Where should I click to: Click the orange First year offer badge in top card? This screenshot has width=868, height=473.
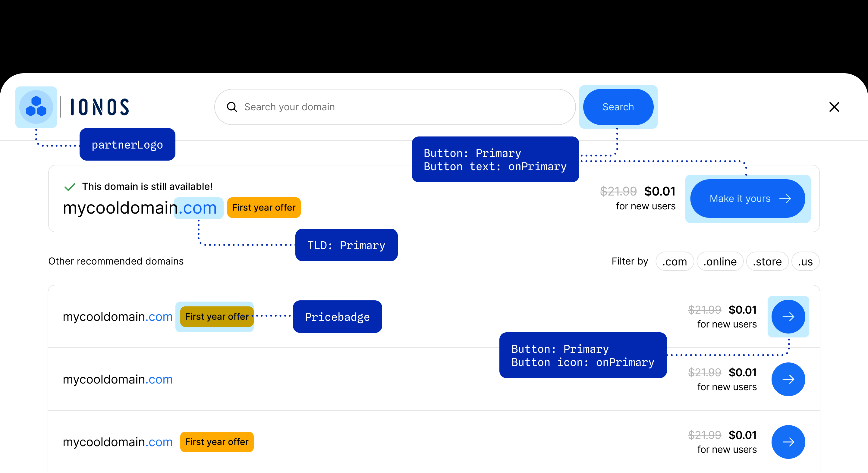click(263, 208)
